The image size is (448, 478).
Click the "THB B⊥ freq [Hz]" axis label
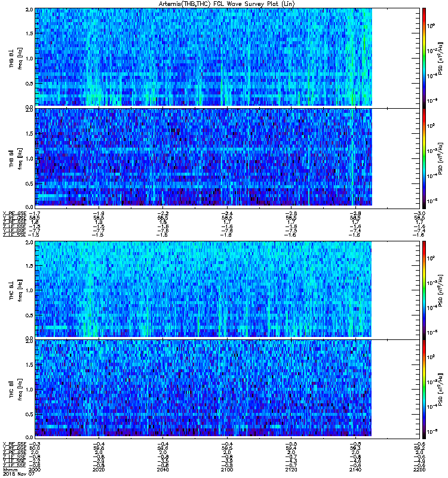point(16,58)
